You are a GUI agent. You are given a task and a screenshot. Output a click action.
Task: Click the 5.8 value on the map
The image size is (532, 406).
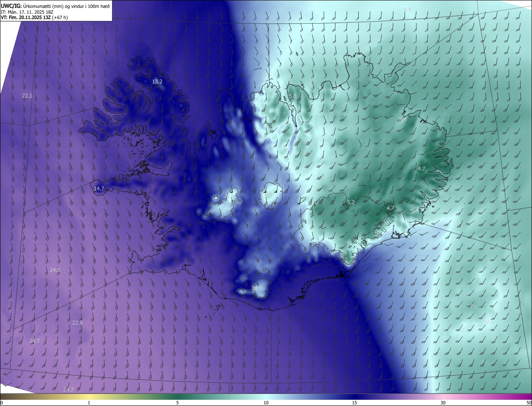click(x=293, y=96)
